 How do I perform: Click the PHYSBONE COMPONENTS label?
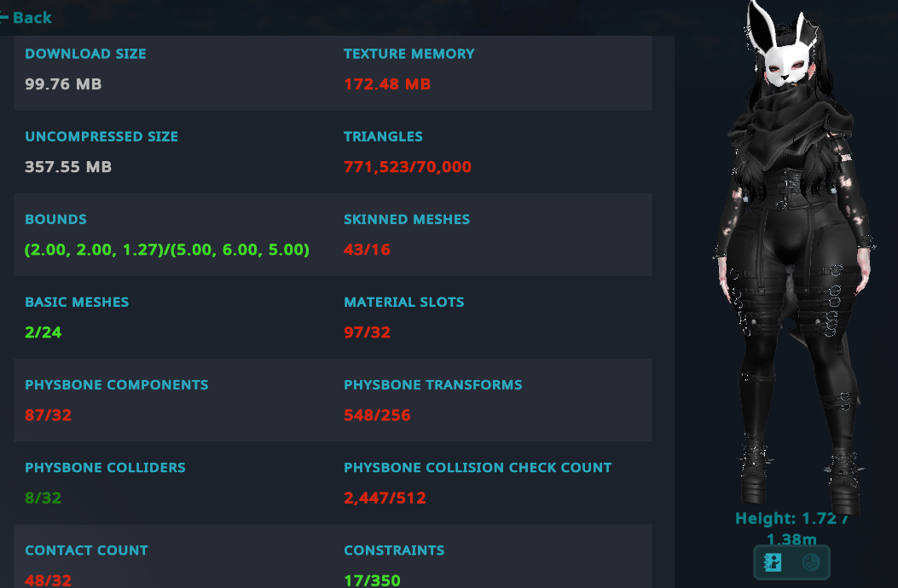(116, 384)
